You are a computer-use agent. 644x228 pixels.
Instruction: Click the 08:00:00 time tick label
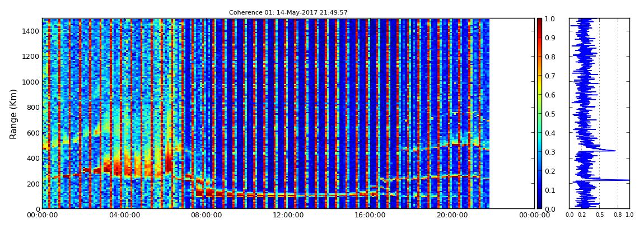tap(205, 215)
